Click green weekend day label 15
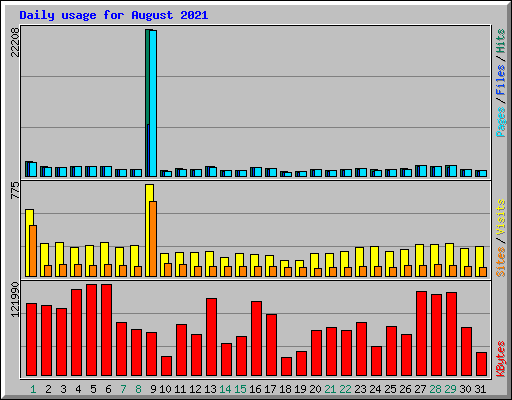512x400 pixels. pyautogui.click(x=240, y=389)
